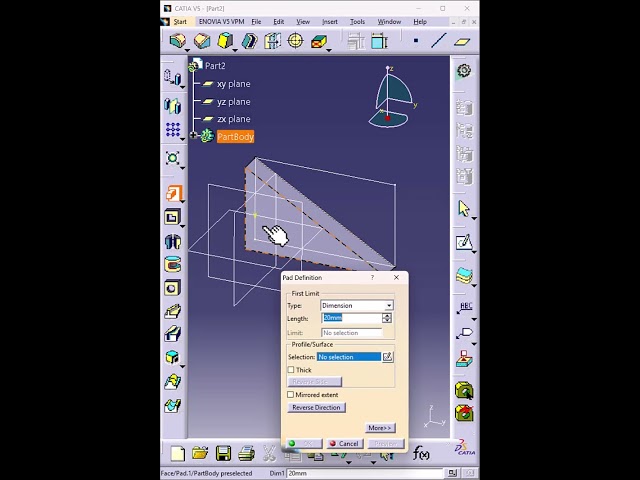Open the Rectangular Pattern sub-toolbar arrow
The image size is (640, 480).
[182, 139]
